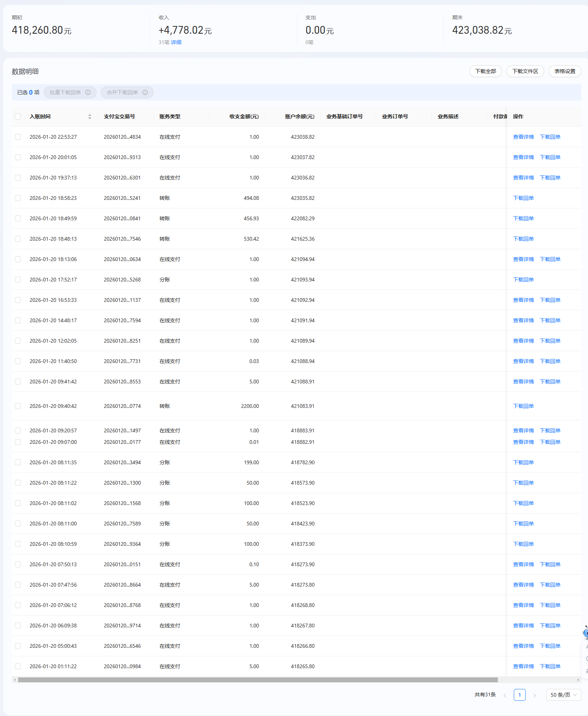Image resolution: width=588 pixels, height=716 pixels.
Task: Open 表格设置 table settings
Action: pos(565,71)
